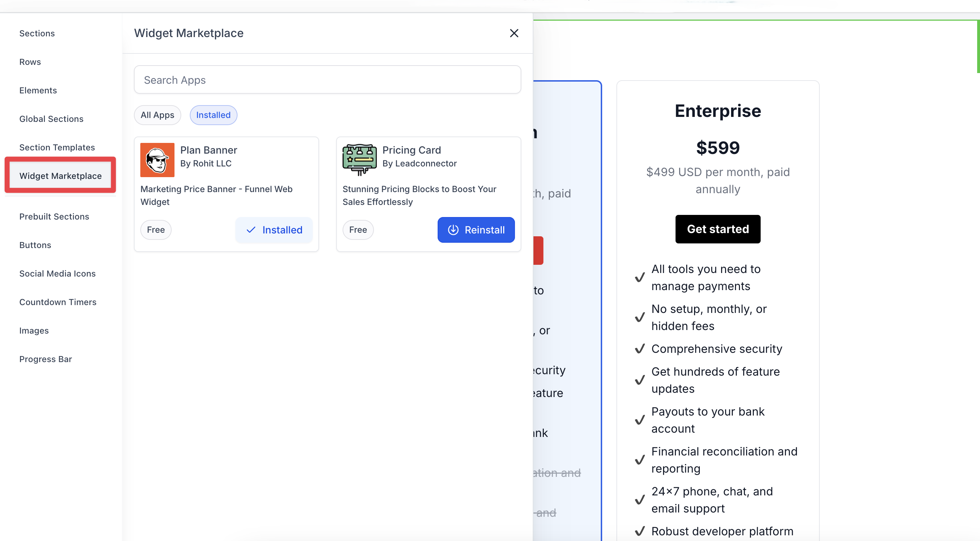Screen dimensions: 980x541
Task: Open Elements in the sidebar
Action: 38,91
